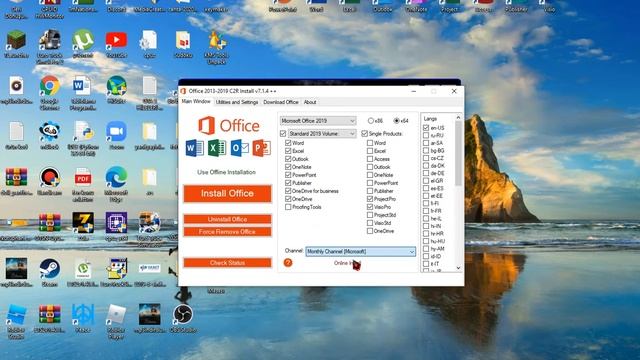Check OneDrive under Single Products
The image size is (640, 360).
pyautogui.click(x=370, y=231)
